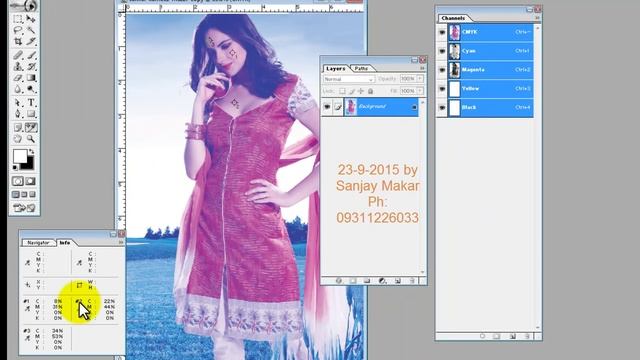Select the Hand tool
Image resolution: width=640 pixels, height=360 pixels.
18,139
